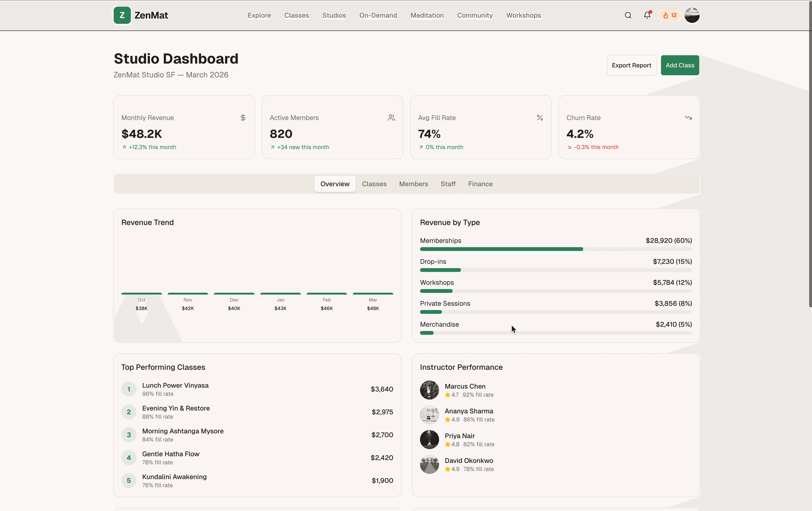Navigate to Community
Screen dimensions: 812x511
coord(474,15)
